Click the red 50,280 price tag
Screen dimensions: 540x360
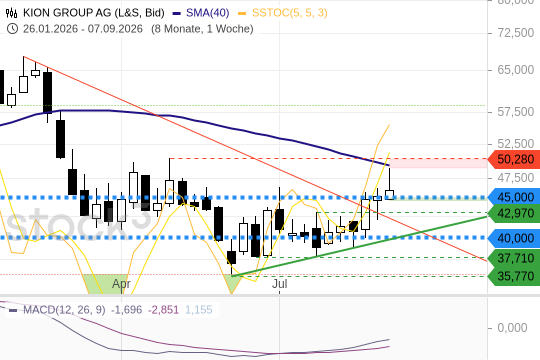click(x=514, y=160)
